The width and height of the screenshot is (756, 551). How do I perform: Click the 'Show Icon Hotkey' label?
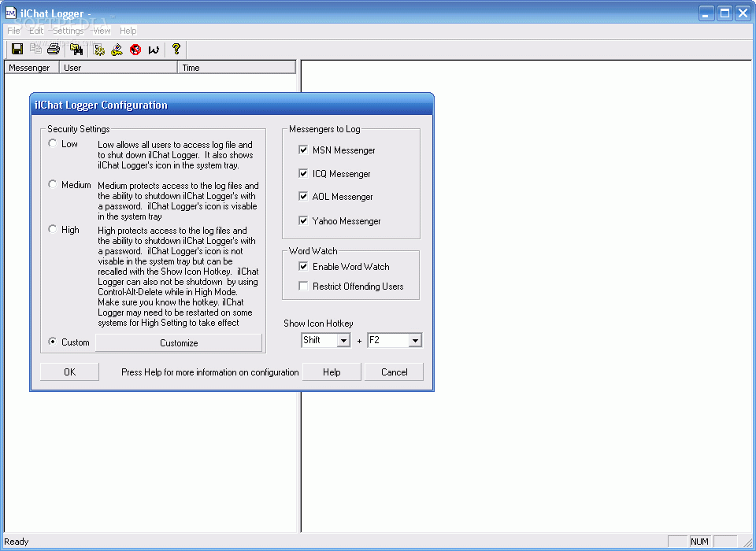point(318,324)
